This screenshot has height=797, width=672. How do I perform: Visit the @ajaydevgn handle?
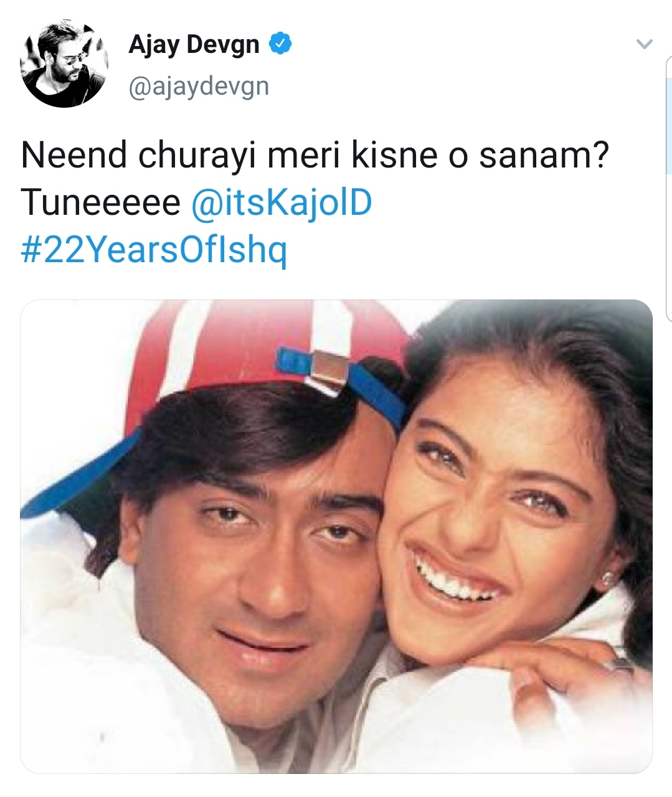pos(199,86)
